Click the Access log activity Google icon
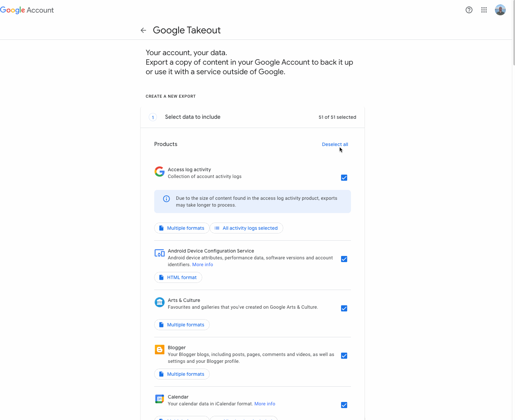This screenshot has height=420, width=515. pos(160,172)
